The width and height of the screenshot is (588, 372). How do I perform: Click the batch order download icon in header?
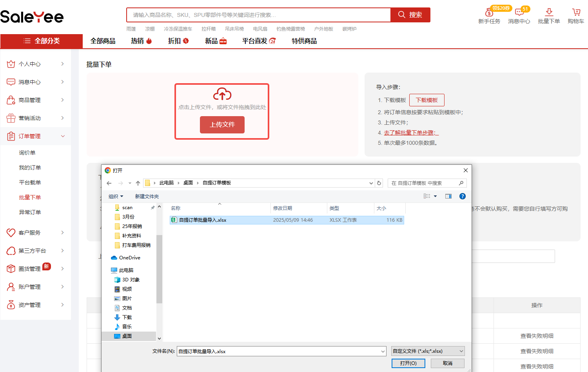click(549, 12)
